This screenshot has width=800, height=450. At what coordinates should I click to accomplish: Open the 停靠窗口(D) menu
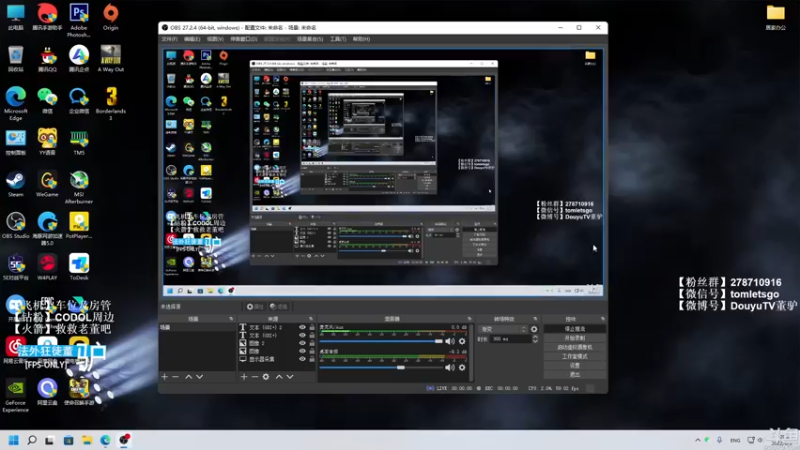coord(244,39)
